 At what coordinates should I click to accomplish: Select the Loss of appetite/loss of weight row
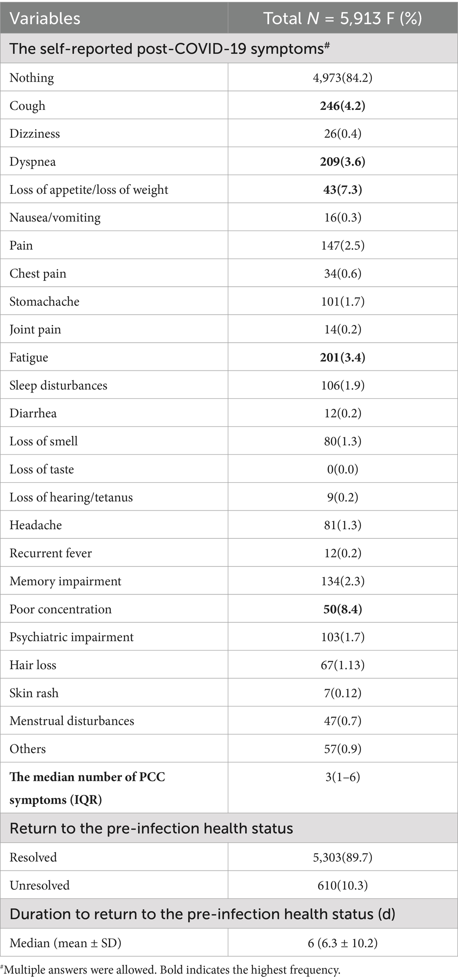89,190
